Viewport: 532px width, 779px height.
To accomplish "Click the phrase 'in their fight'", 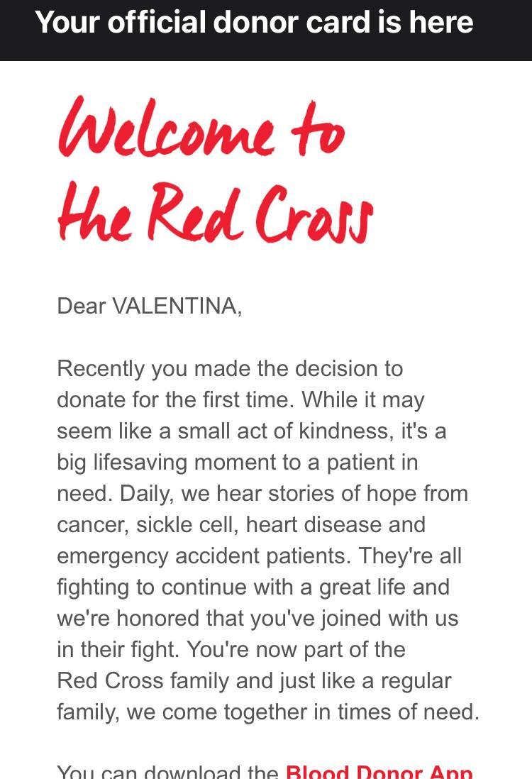I will [x=115, y=650].
